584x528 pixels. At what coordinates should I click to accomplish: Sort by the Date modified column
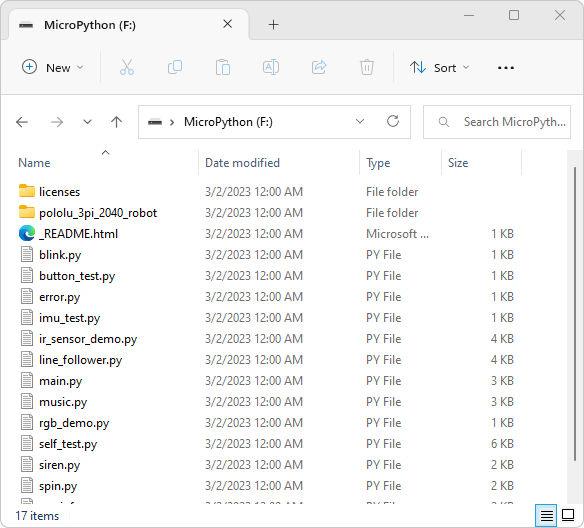tap(279, 163)
